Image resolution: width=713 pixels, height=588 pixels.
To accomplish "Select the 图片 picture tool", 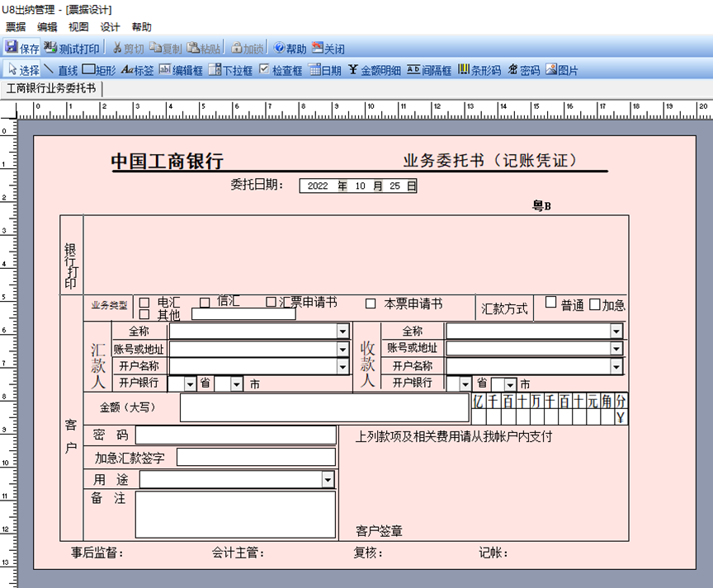I will pos(562,69).
